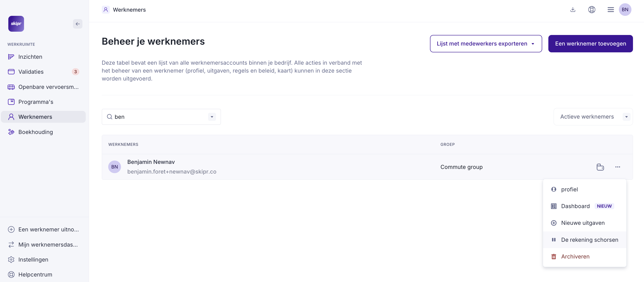Click the three-dots menu for Benjamin Newnav
The height and width of the screenshot is (282, 644).
(618, 167)
